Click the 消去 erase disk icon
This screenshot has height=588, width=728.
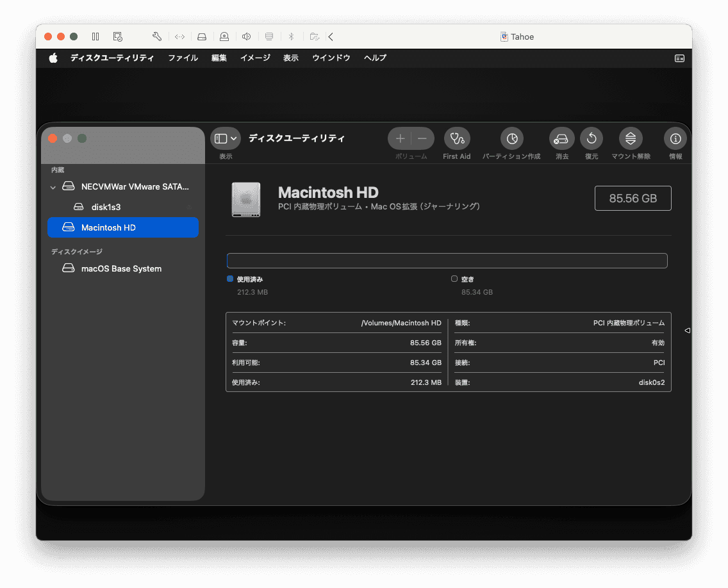[561, 138]
